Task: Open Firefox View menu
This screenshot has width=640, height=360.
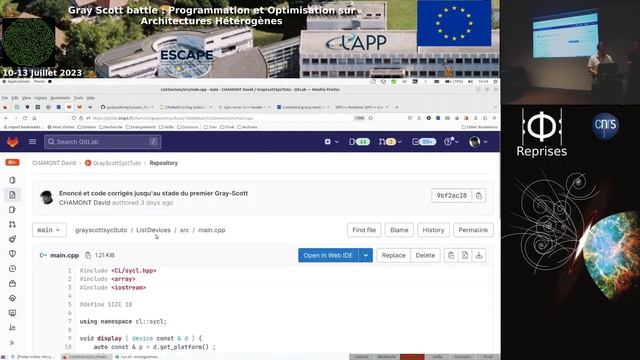Action: click(x=26, y=98)
